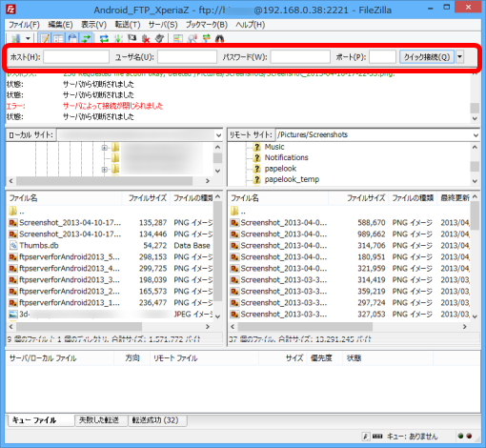Focus the ユーザ名(U) username field
The width and height of the screenshot is (486, 448).
187,57
